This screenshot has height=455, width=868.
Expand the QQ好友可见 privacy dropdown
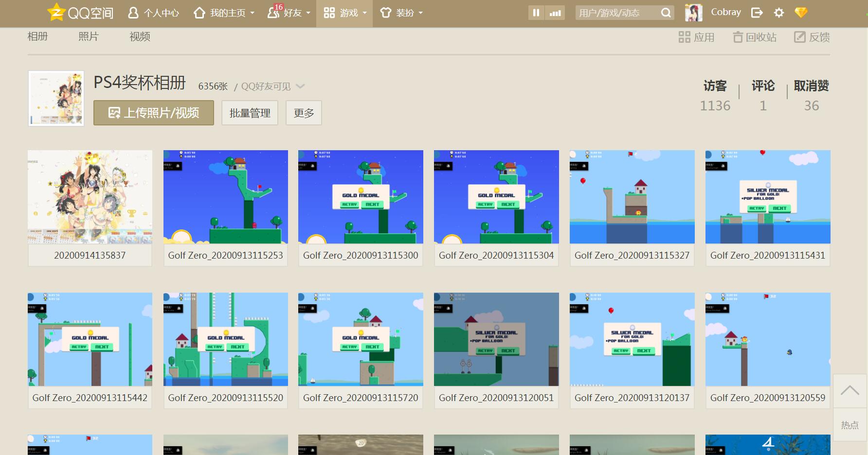300,87
